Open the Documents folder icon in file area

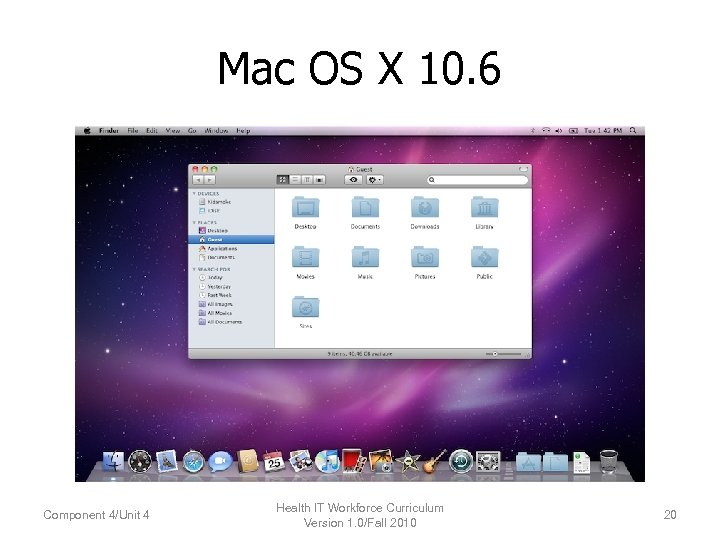point(365,207)
